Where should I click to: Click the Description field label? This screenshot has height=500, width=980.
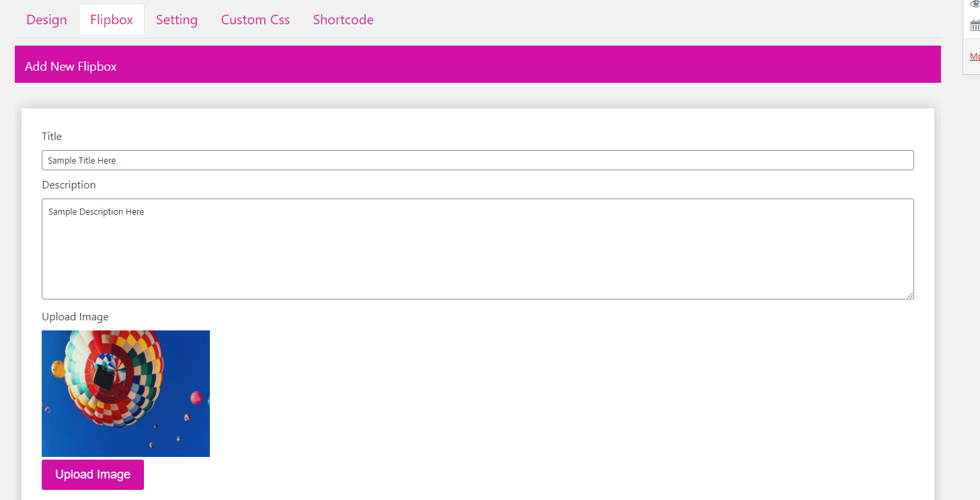(69, 185)
